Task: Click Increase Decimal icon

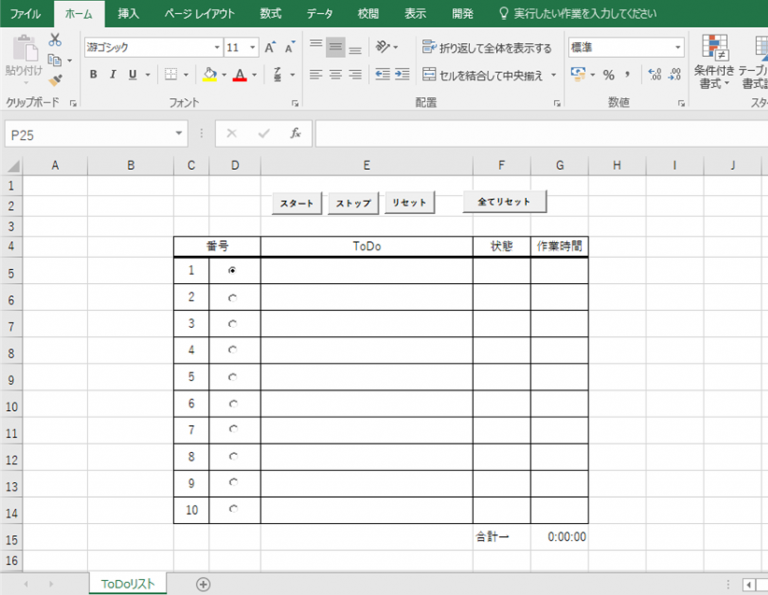Action: click(x=655, y=74)
